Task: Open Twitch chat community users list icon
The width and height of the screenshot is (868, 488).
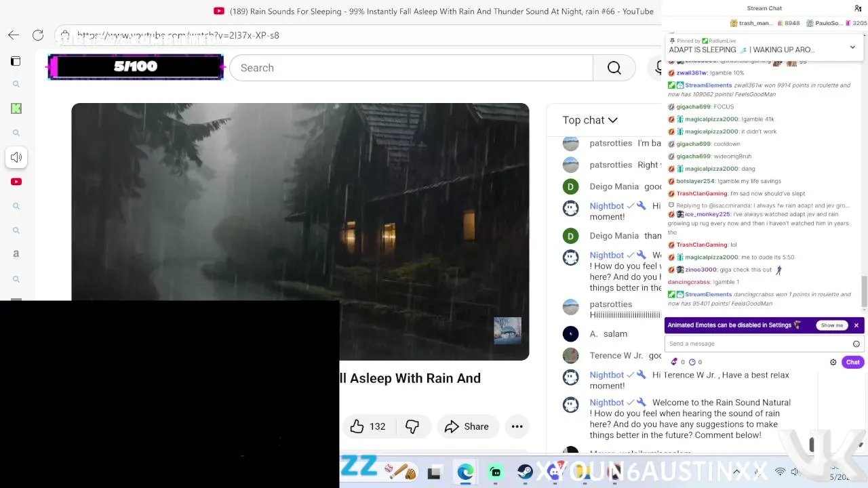Action: pos(858,8)
